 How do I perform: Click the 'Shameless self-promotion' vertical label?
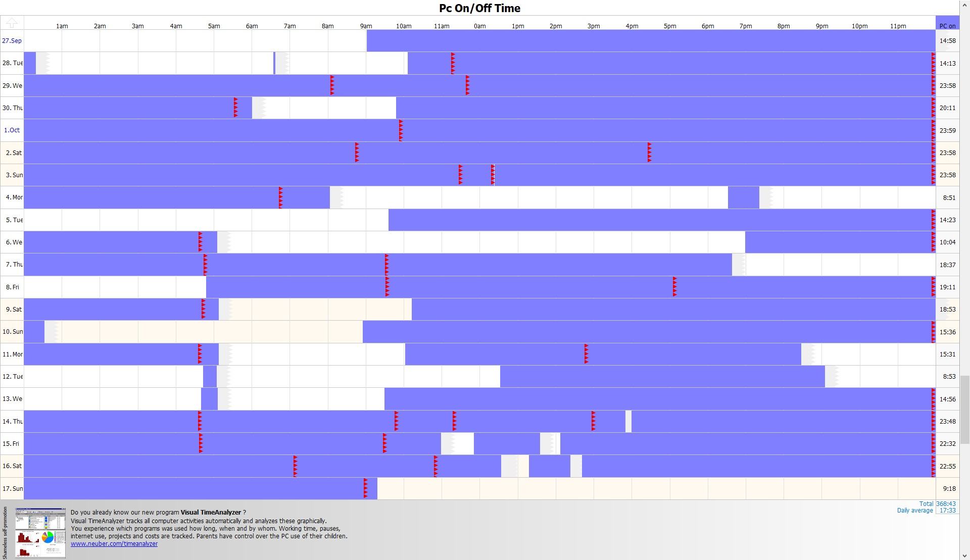(x=5, y=533)
